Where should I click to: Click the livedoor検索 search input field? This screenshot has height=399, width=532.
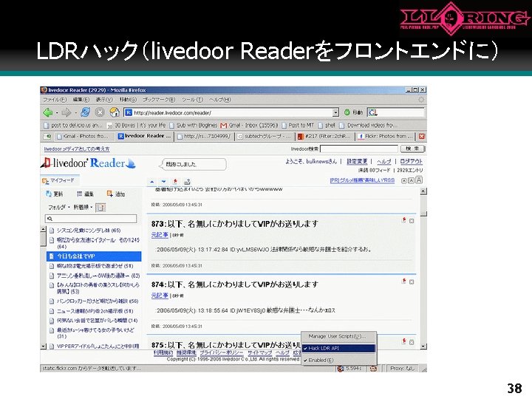coord(359,149)
